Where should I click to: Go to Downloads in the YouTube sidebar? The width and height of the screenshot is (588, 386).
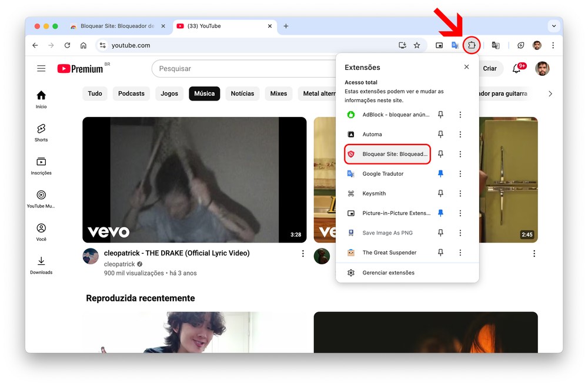41,264
